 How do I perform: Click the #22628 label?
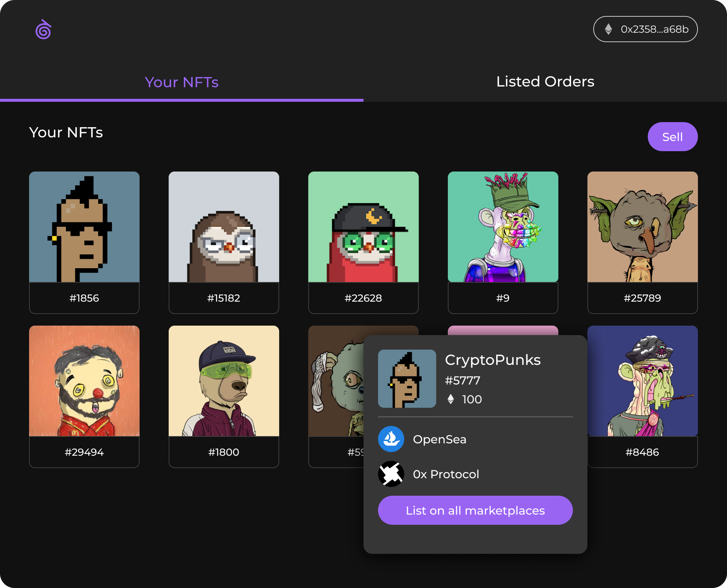coord(363,298)
